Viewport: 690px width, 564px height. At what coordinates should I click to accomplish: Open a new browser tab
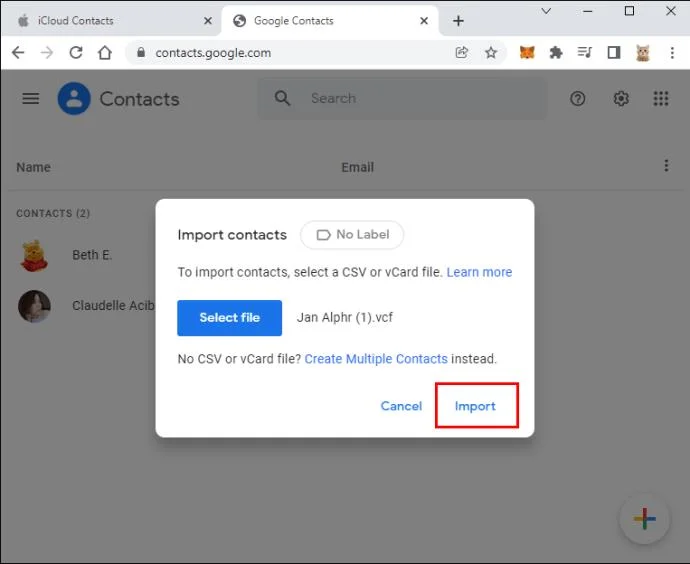click(x=458, y=21)
